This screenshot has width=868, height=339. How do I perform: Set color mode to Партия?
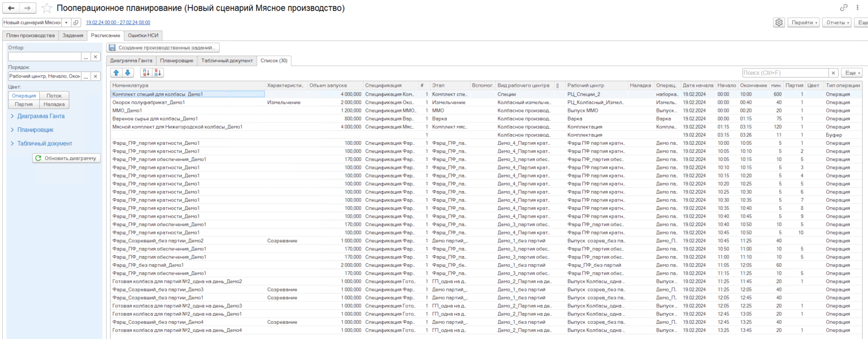coord(24,104)
